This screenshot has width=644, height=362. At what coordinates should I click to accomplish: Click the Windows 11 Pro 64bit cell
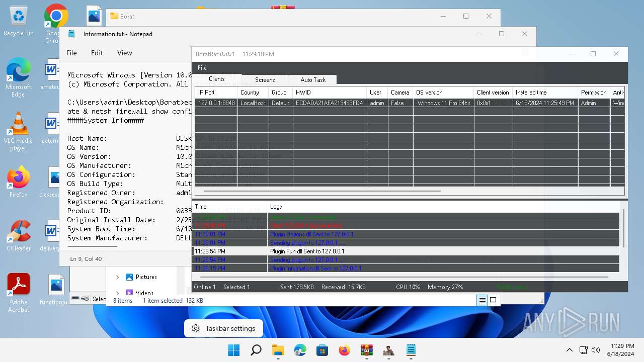pos(444,103)
